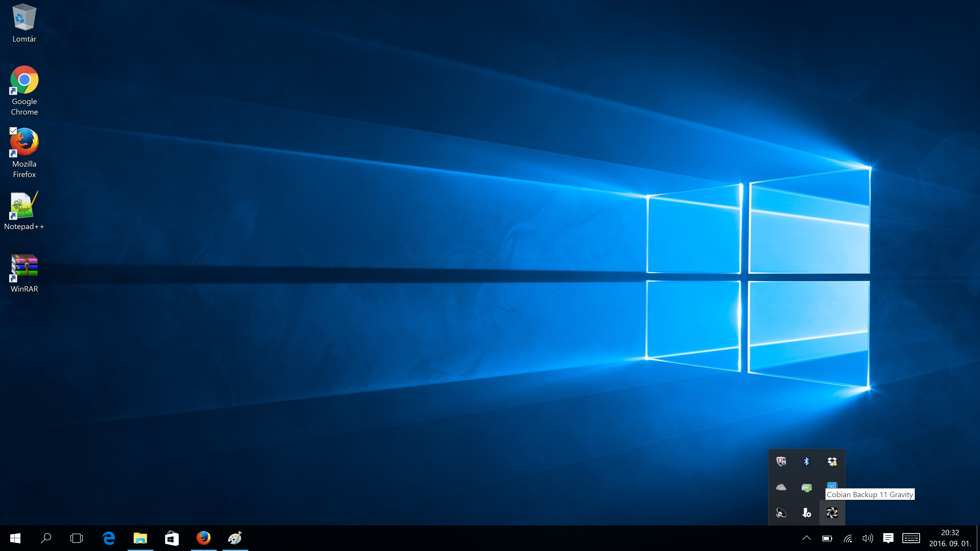Open Bluetooth tray icon
The width and height of the screenshot is (980, 551).
[x=806, y=461]
